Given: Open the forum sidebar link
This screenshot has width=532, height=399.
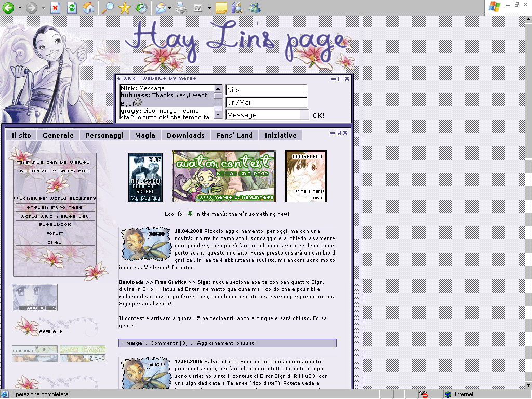Looking at the screenshot, I should (x=55, y=233).
